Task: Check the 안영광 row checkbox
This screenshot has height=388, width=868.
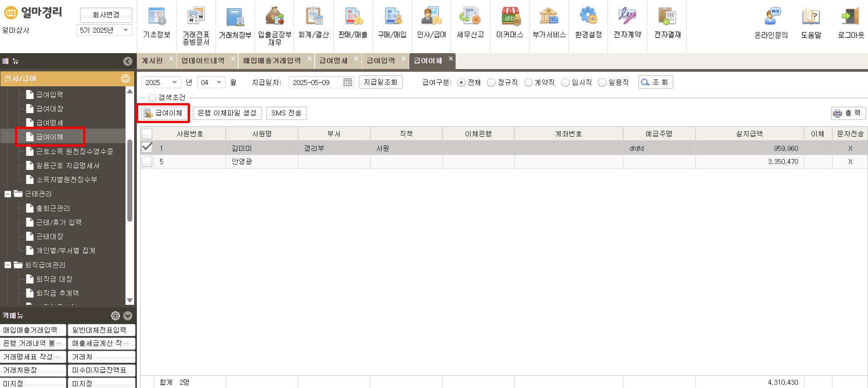Action: 147,161
